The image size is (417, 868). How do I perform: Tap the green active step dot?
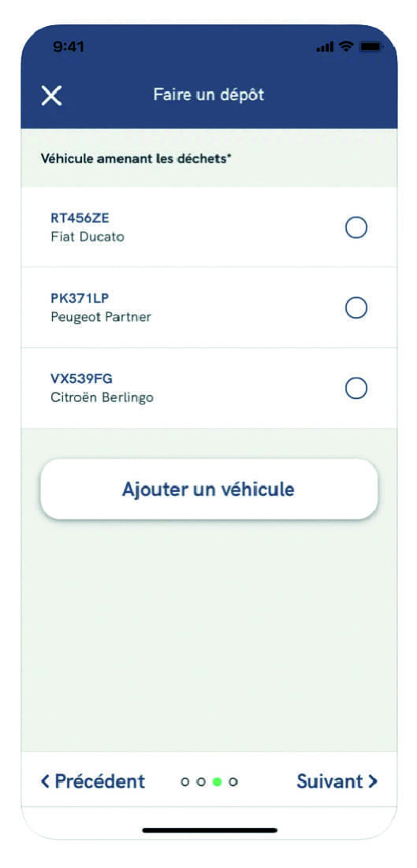click(x=218, y=781)
